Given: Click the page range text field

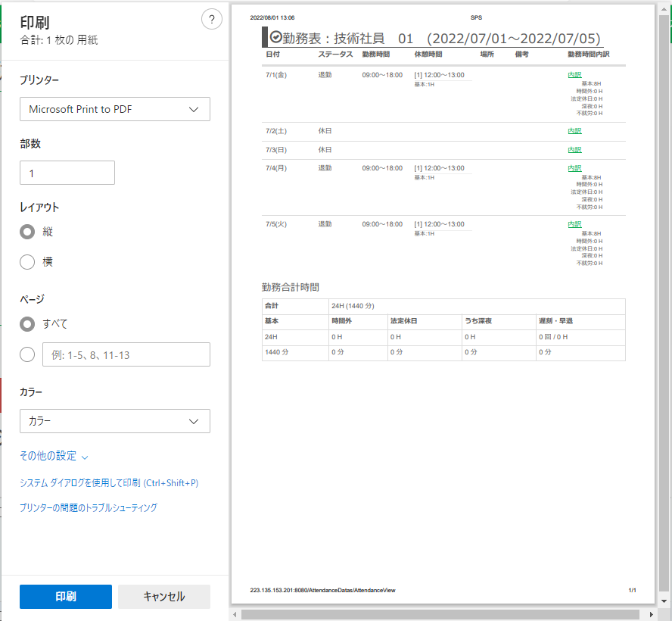Looking at the screenshot, I should point(126,354).
